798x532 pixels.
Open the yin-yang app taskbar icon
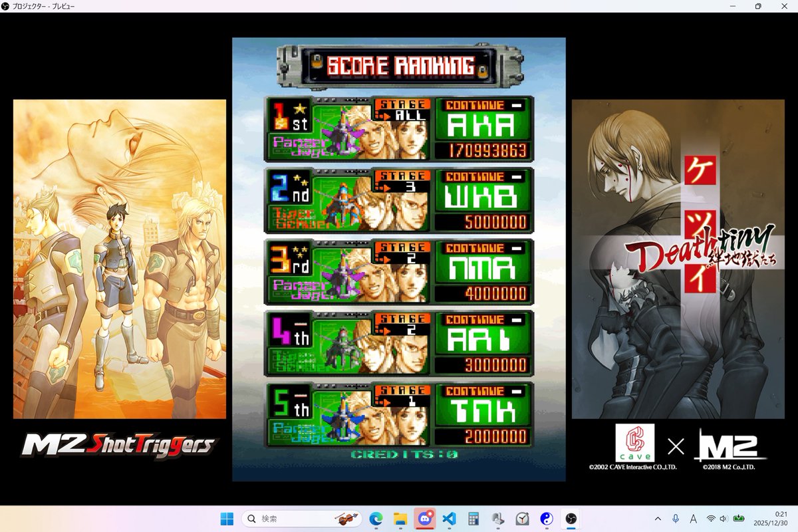547,518
